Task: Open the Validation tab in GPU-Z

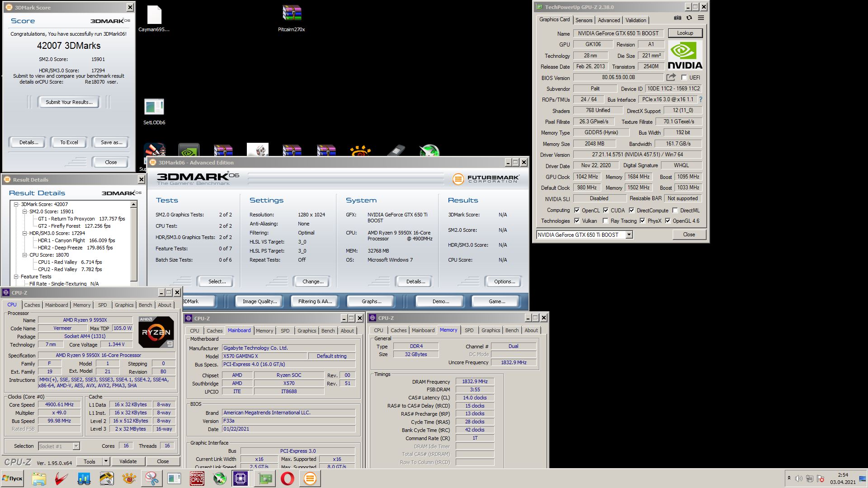Action: click(636, 20)
